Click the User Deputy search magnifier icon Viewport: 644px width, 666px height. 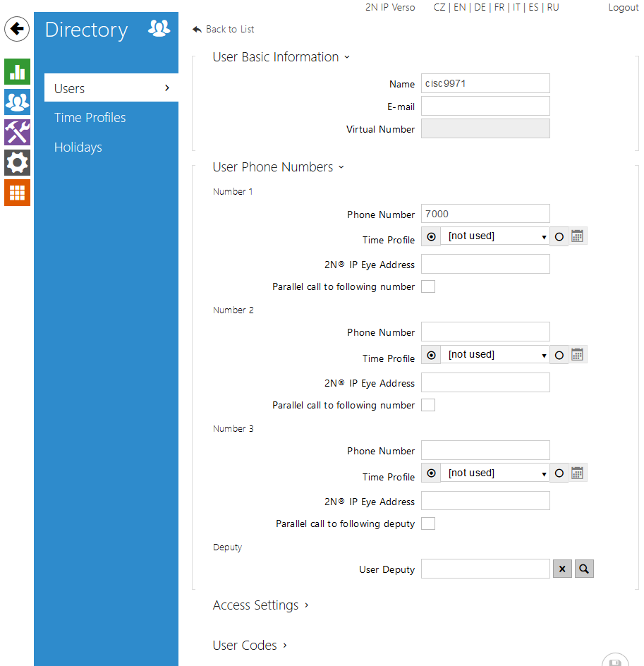tap(584, 569)
